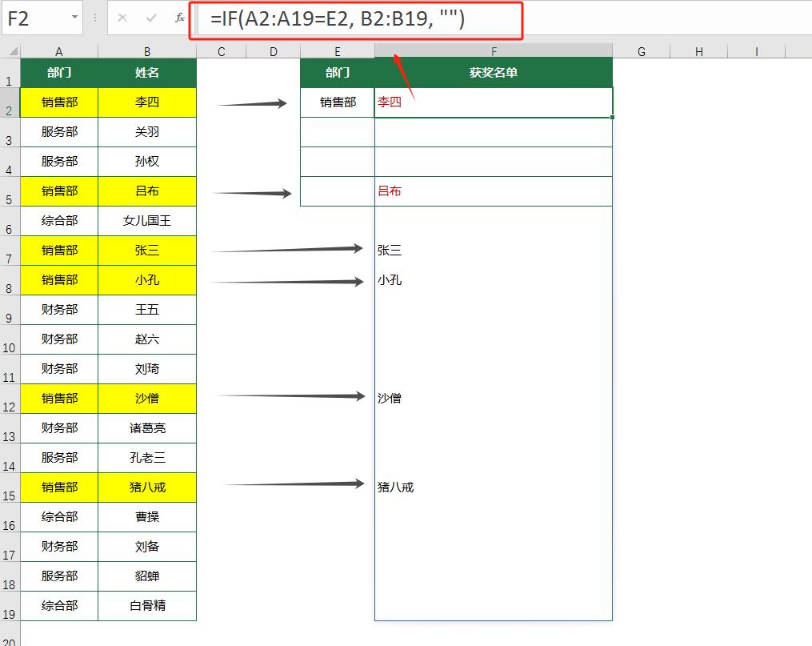Open the Insert Function fx icon
This screenshot has width=812, height=646.
coord(180,18)
